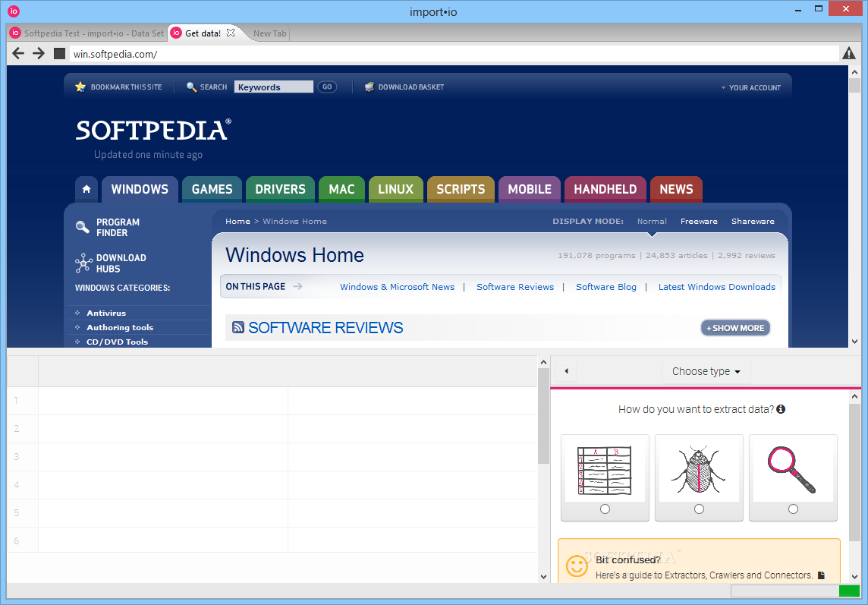
Task: Click the extract data info icon
Action: pyautogui.click(x=781, y=409)
